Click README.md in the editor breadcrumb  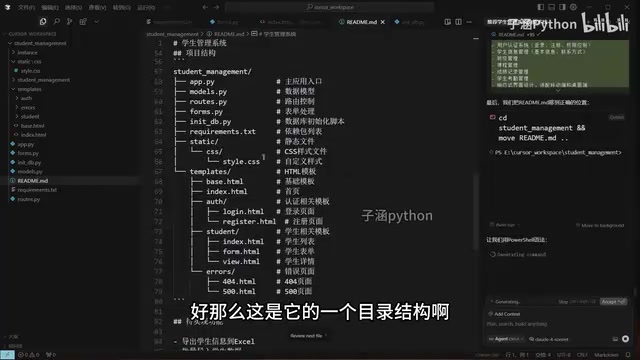pyautogui.click(x=226, y=34)
